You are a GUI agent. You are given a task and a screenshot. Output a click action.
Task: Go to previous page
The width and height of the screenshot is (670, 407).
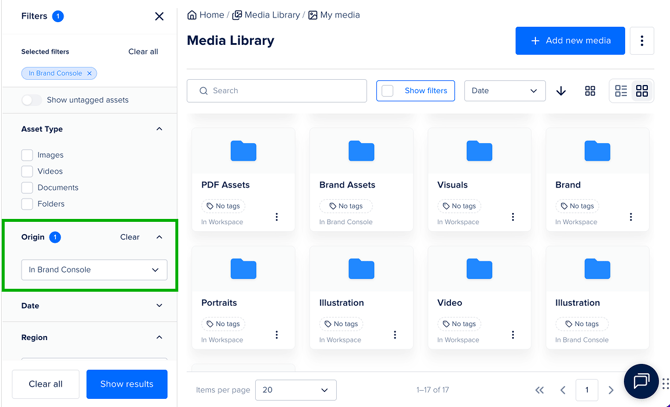pyautogui.click(x=563, y=390)
